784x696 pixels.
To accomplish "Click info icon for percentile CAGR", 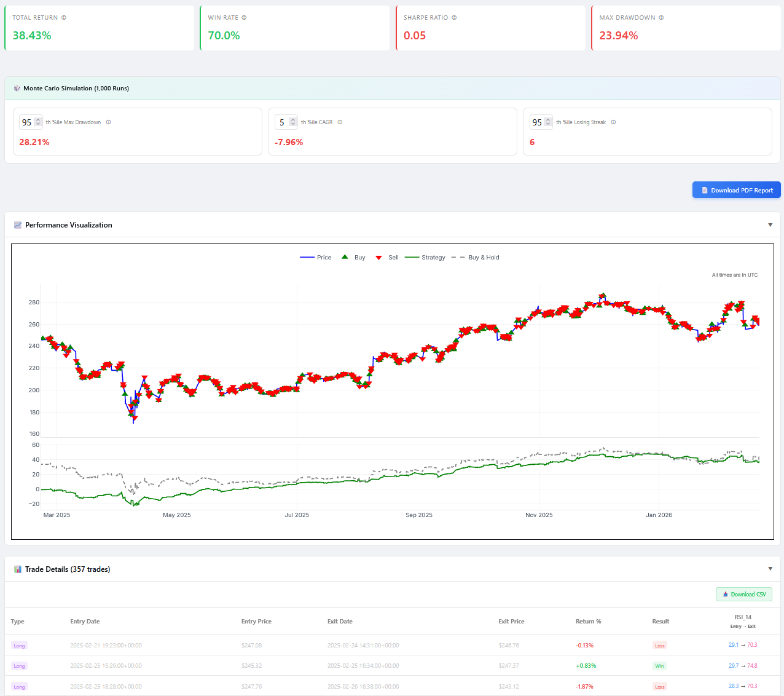I will 340,122.
